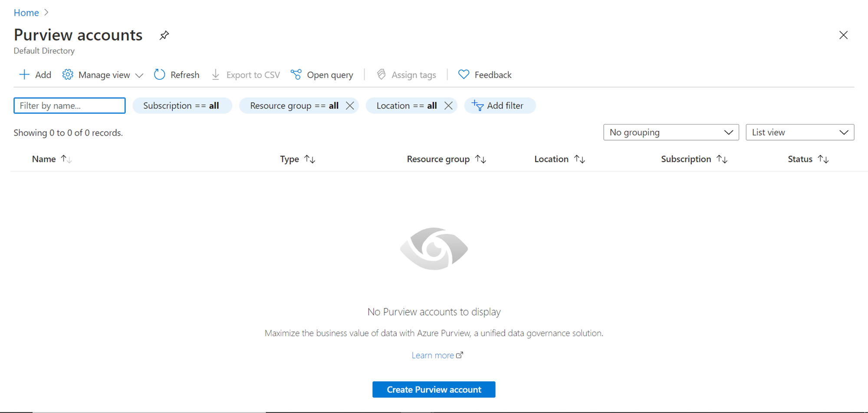Open the Subscription == all filter

[x=182, y=105]
